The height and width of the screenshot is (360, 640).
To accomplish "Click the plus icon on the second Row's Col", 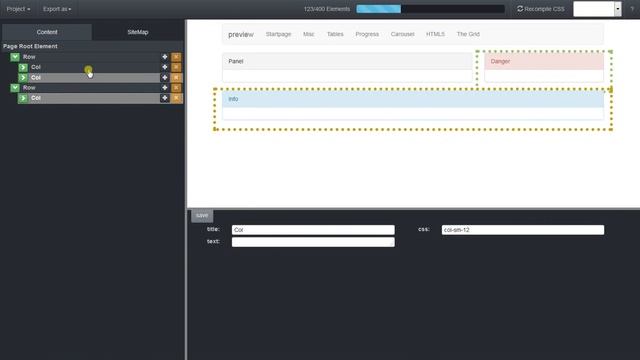I will click(164, 98).
